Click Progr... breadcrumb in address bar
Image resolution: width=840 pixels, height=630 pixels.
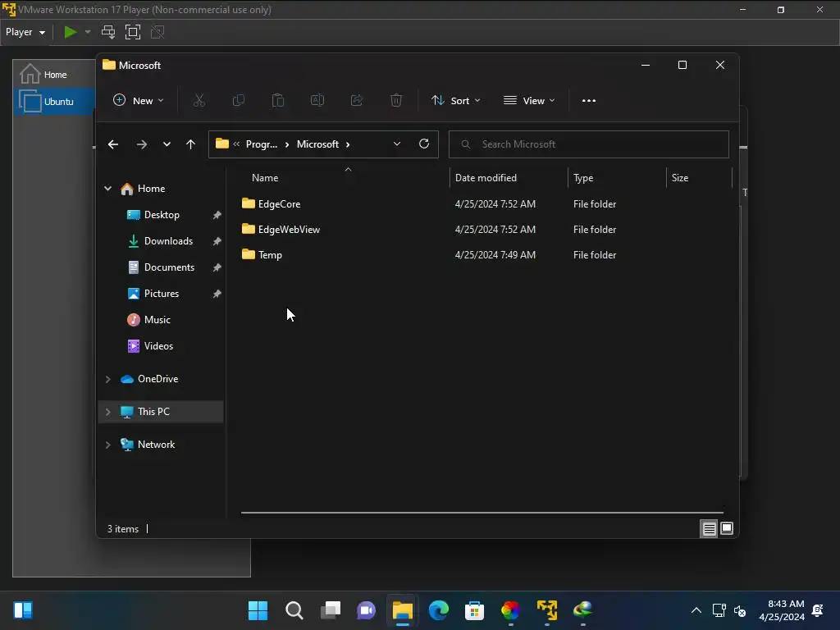[262, 144]
